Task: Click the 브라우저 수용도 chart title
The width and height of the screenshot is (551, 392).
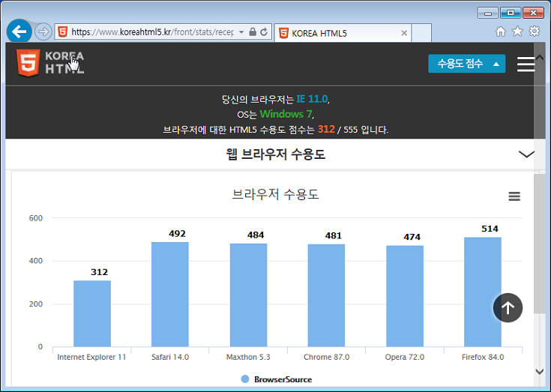Action: [276, 194]
